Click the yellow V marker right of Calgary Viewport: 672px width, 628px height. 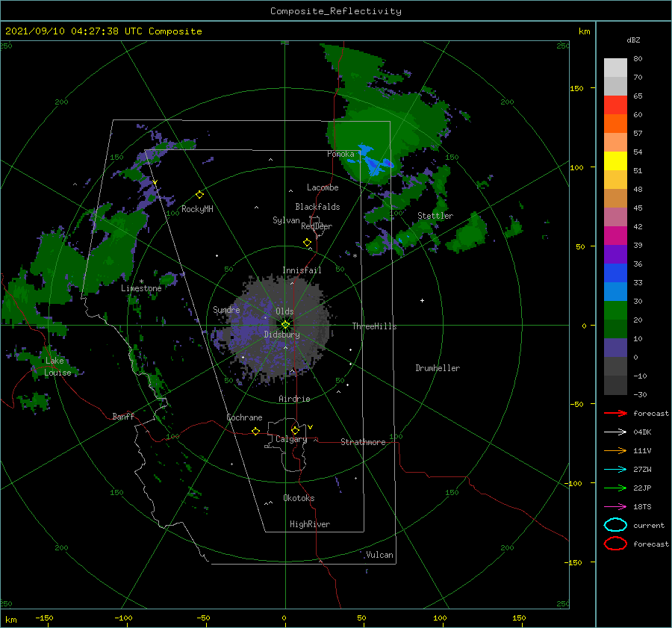coord(311,427)
